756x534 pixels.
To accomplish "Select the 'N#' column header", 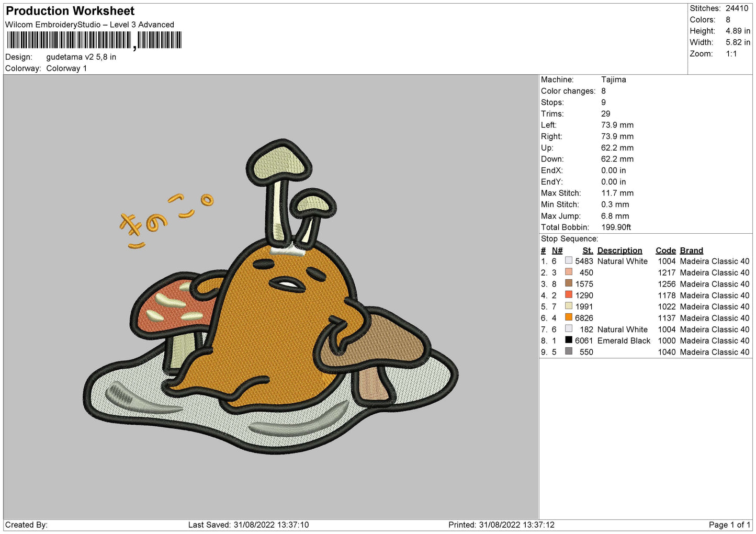I will coord(557,251).
